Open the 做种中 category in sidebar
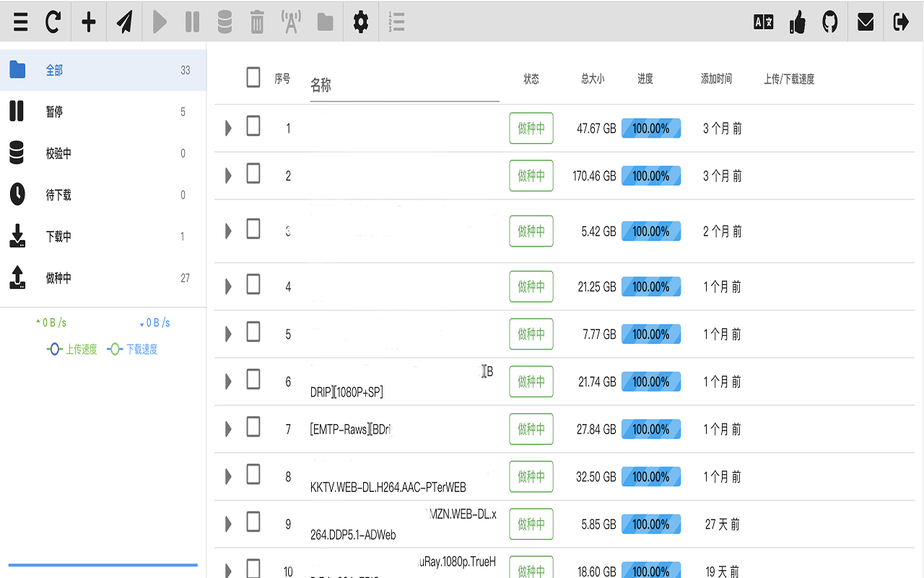Image resolution: width=924 pixels, height=578 pixels. 58,278
